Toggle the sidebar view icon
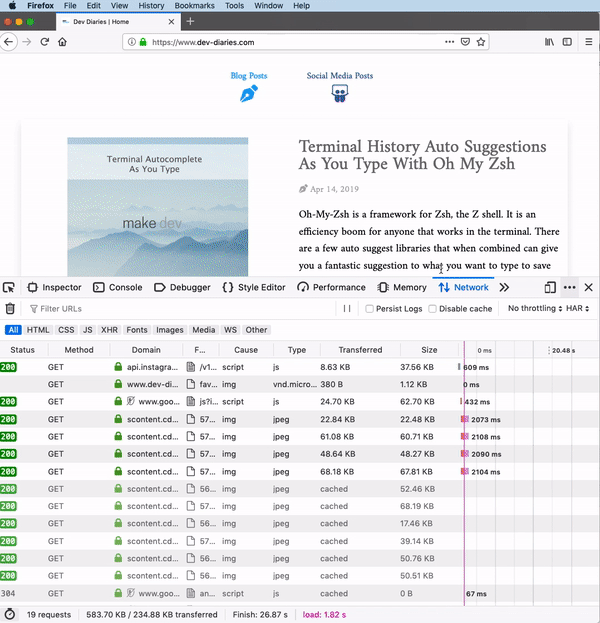Image resolution: width=600 pixels, height=623 pixels. click(x=567, y=42)
